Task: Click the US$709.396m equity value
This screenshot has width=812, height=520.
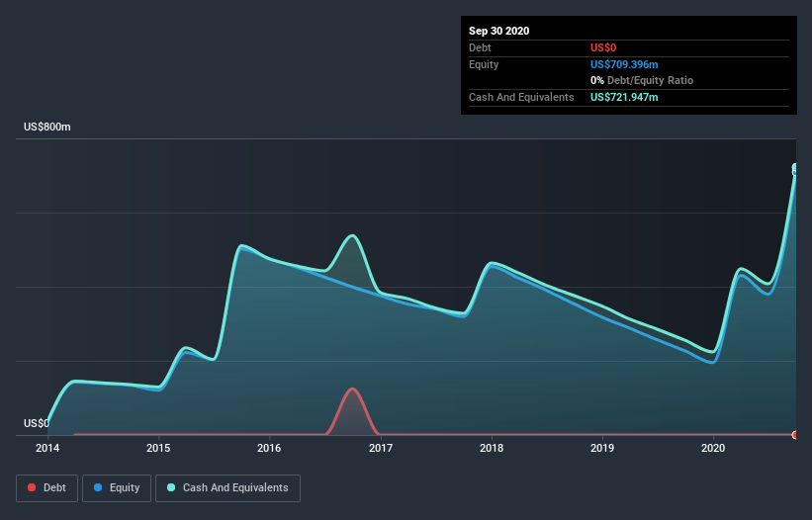Action: [x=624, y=64]
